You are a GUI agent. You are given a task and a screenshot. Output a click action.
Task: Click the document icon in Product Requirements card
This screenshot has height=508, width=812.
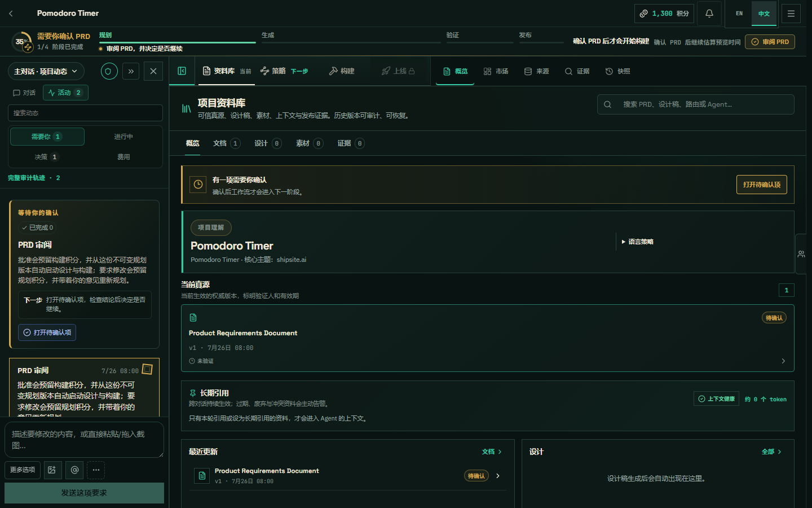click(x=193, y=318)
